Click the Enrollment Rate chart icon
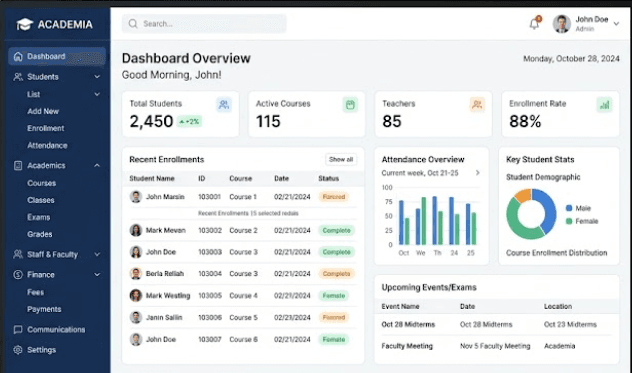 point(604,105)
